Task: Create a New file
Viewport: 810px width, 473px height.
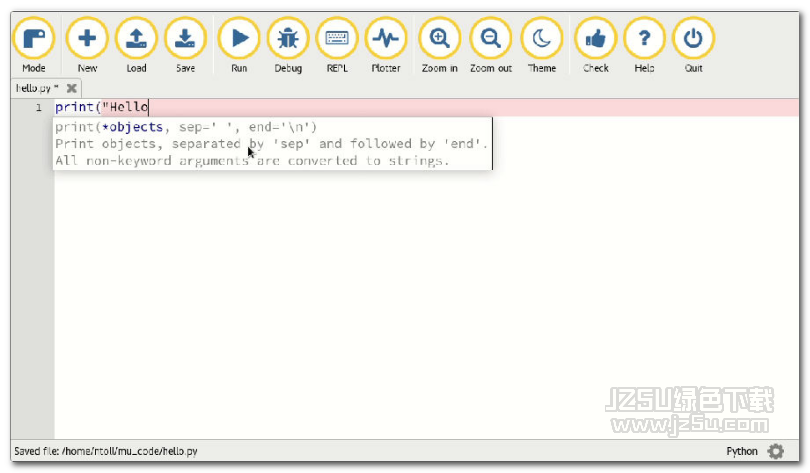Action: 87,45
